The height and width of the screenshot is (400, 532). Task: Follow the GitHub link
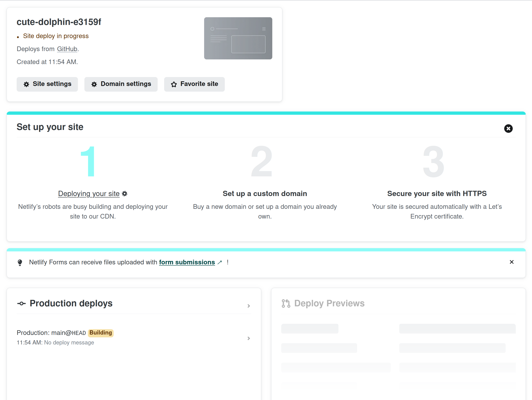[67, 49]
